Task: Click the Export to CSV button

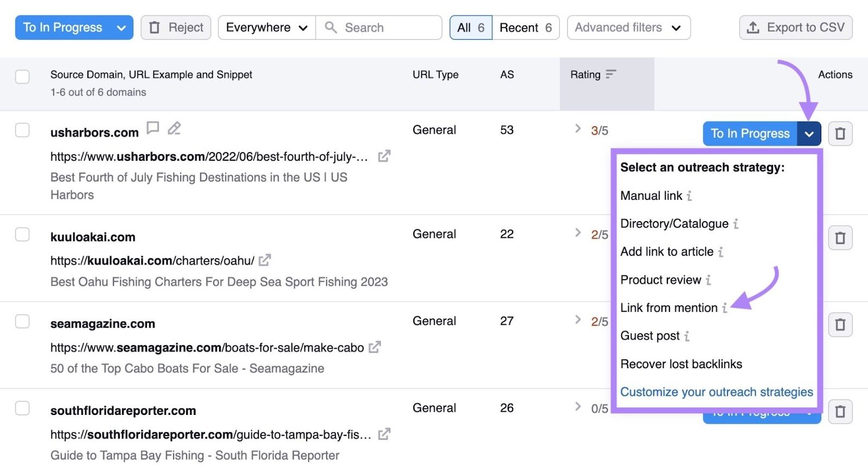Action: tap(795, 28)
